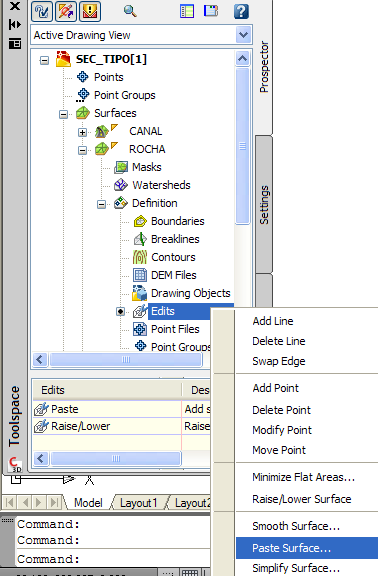Screen dimensions: 378x576
Task: Click the Definition icon
Action: pos(121,203)
